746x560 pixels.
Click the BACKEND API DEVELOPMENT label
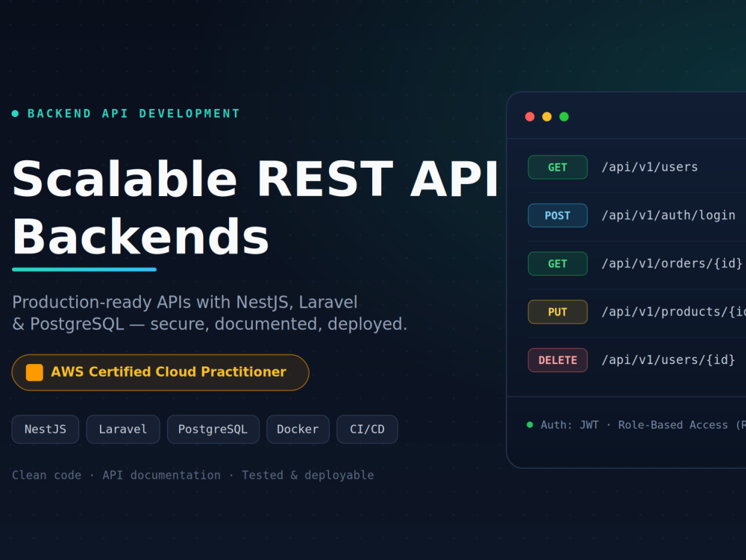pyautogui.click(x=134, y=113)
